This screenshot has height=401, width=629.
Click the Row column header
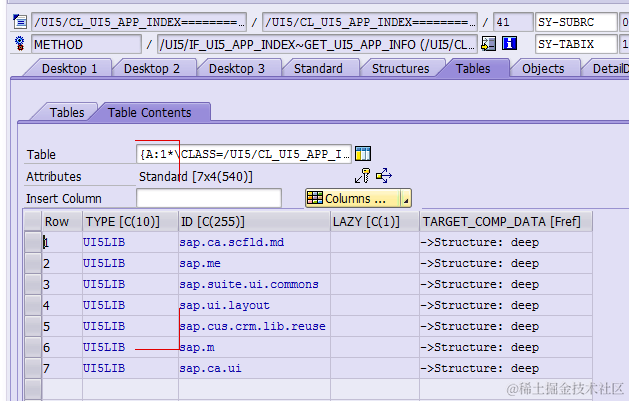(62, 221)
